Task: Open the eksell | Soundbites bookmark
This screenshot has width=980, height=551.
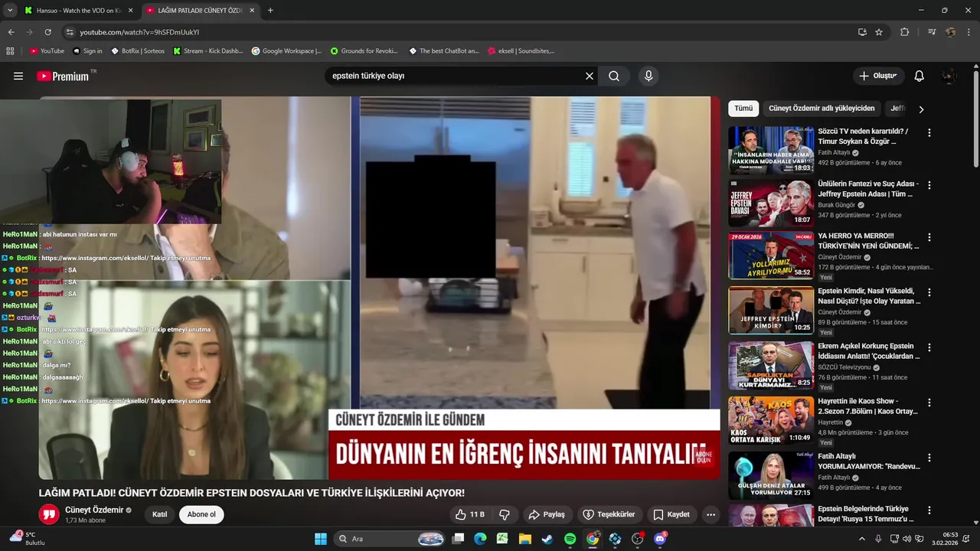Action: pos(521,51)
